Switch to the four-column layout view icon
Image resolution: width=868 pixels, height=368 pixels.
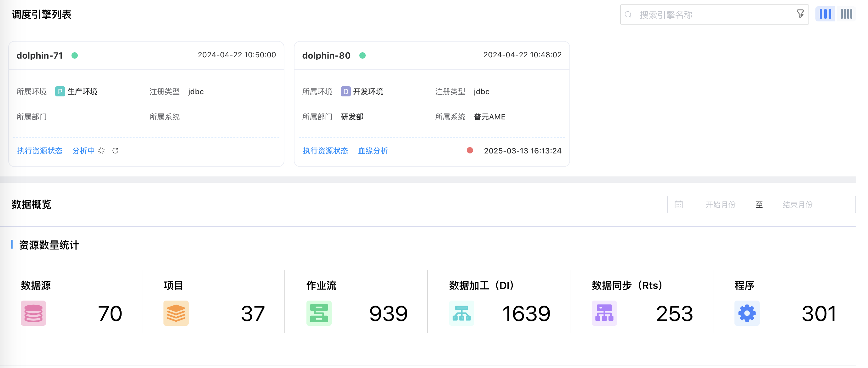pyautogui.click(x=846, y=14)
